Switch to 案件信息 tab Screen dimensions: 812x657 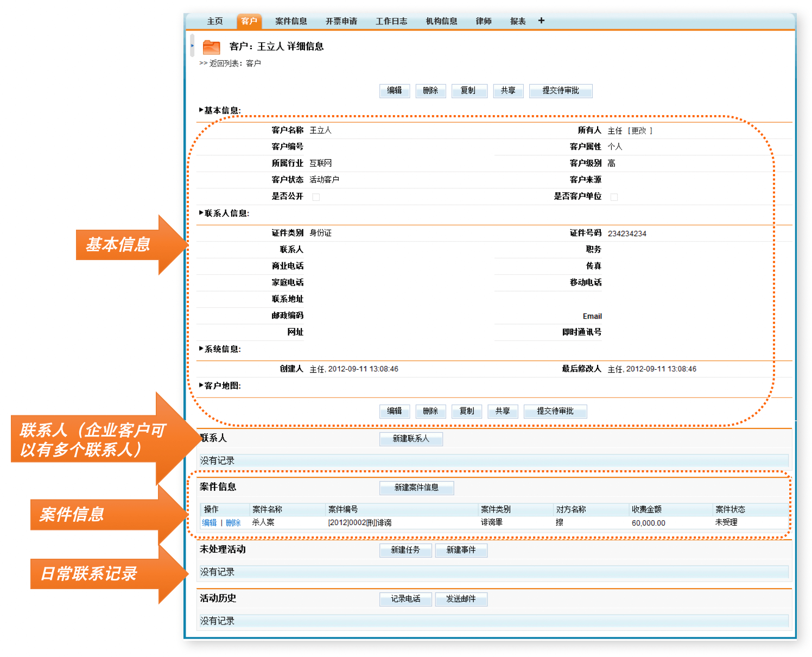click(x=291, y=21)
